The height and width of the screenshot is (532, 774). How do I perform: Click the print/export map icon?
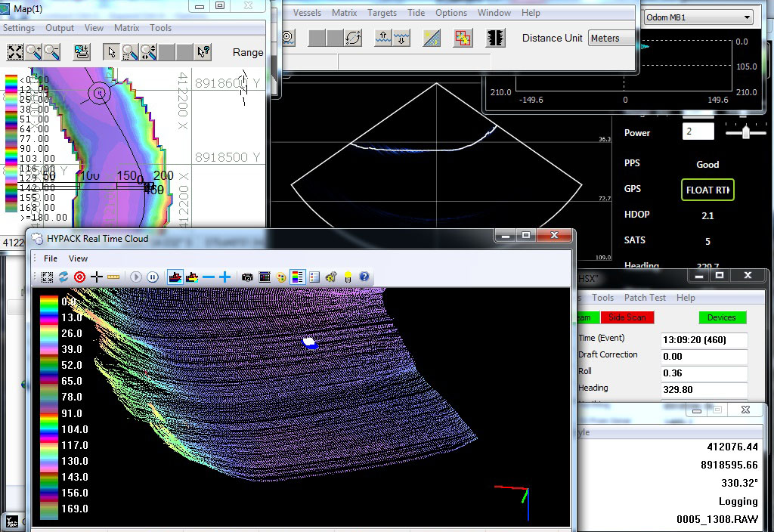[82, 52]
